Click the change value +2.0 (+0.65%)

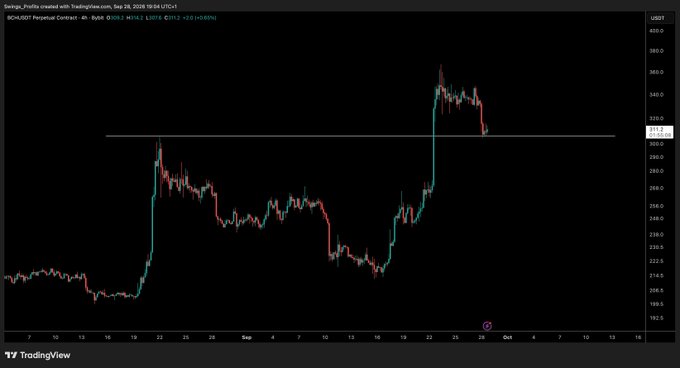pos(199,18)
